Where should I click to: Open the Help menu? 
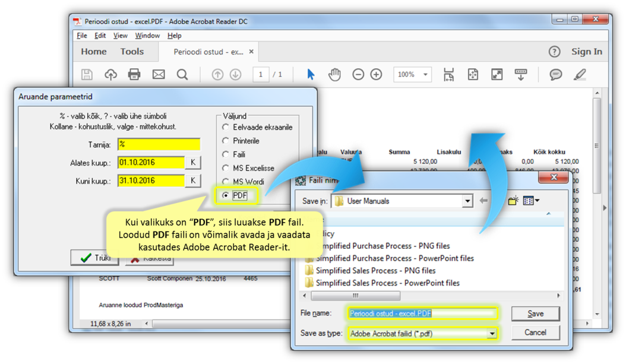[x=175, y=36]
